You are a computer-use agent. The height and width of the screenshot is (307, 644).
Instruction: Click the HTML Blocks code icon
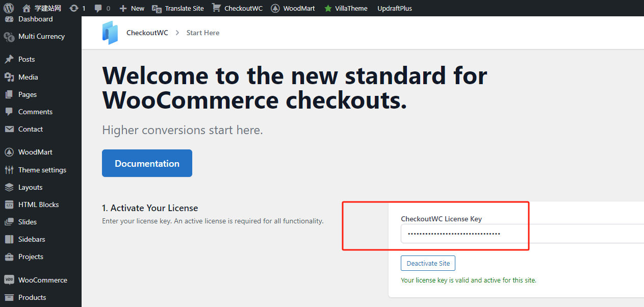coord(9,204)
